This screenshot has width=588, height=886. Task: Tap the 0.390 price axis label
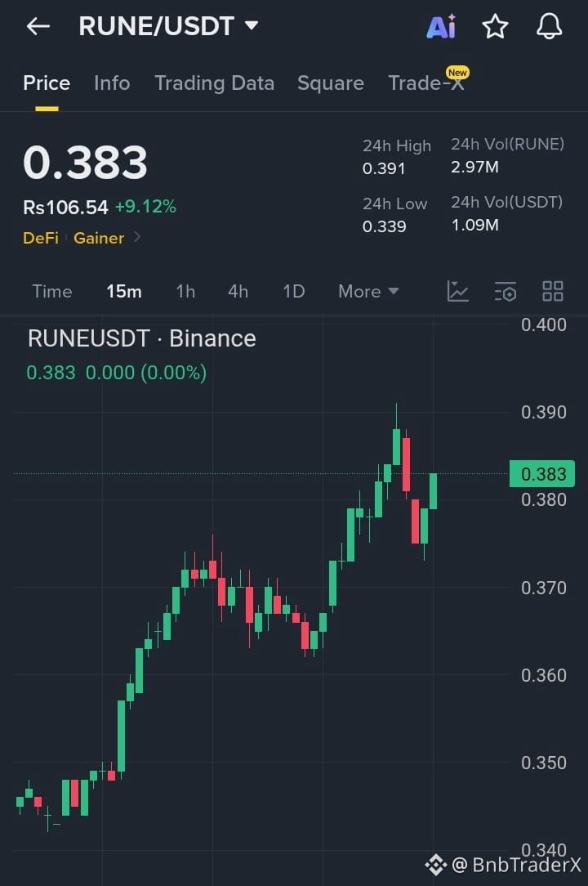[x=543, y=413]
